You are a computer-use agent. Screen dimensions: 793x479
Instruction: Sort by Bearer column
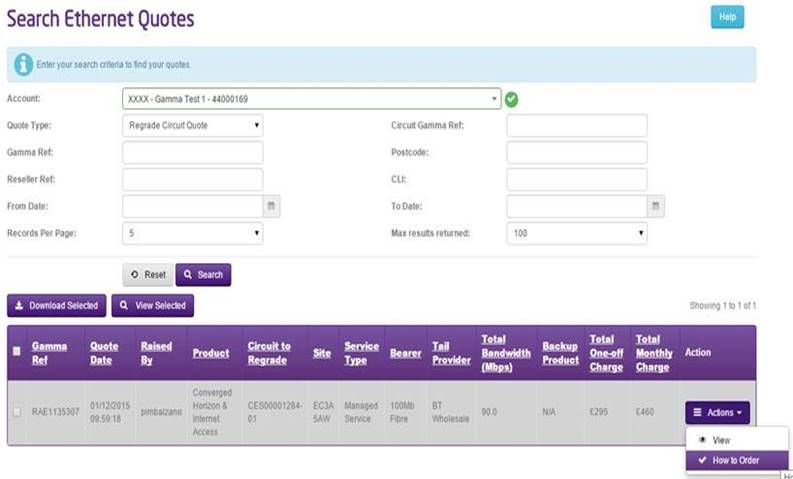[406, 353]
